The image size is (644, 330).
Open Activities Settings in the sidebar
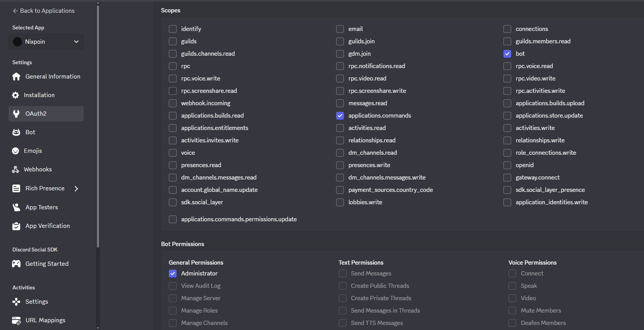tap(37, 302)
